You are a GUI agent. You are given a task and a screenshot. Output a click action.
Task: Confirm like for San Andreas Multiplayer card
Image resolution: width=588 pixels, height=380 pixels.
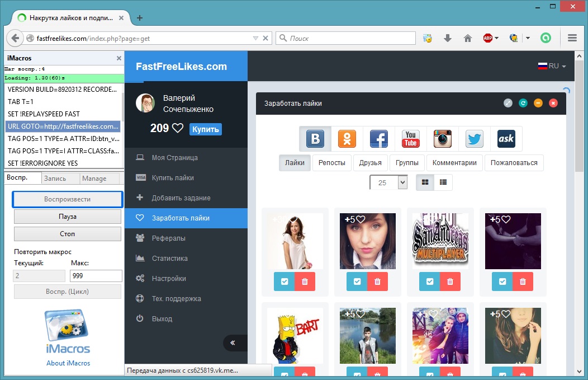pyautogui.click(x=430, y=282)
